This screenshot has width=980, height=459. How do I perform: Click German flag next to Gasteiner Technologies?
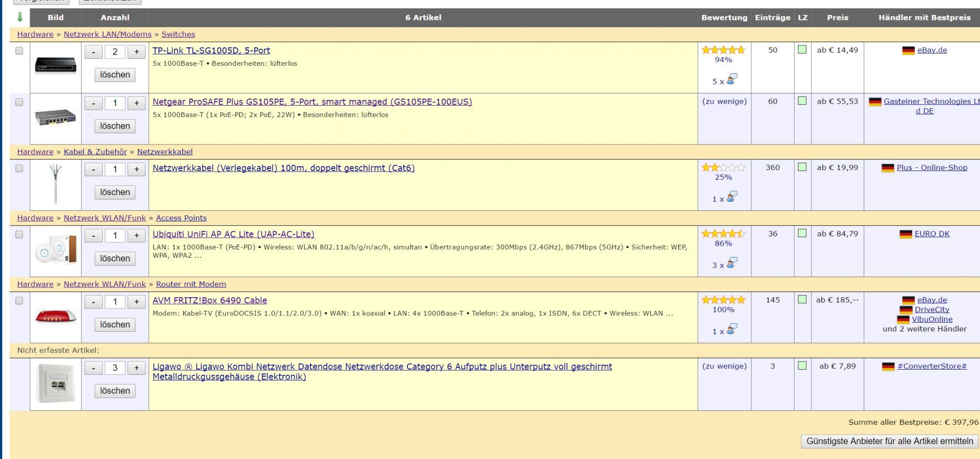[875, 102]
